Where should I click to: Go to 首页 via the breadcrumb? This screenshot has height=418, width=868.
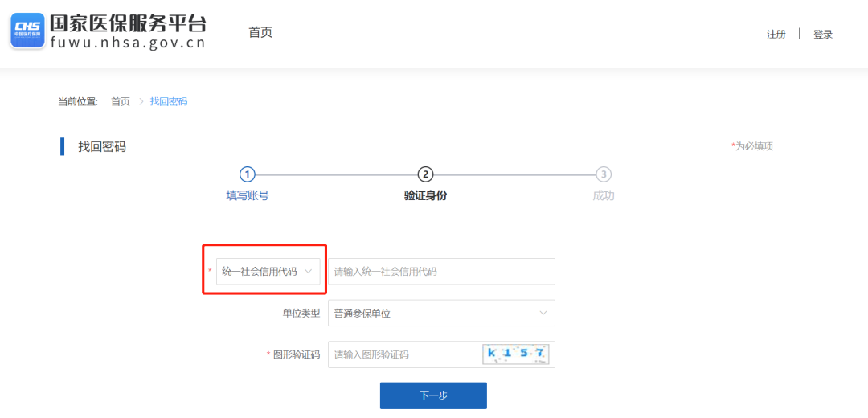pyautogui.click(x=120, y=101)
